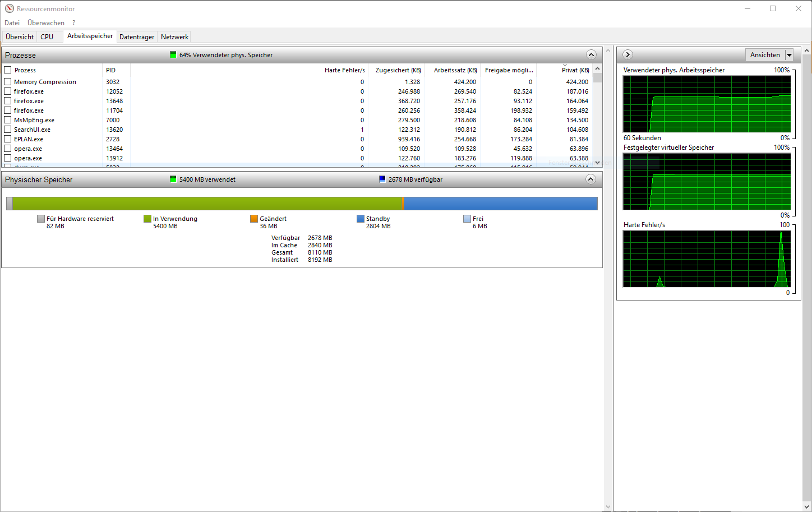
Task: Tick the select-all Prozess header checkbox
Action: [x=8, y=70]
